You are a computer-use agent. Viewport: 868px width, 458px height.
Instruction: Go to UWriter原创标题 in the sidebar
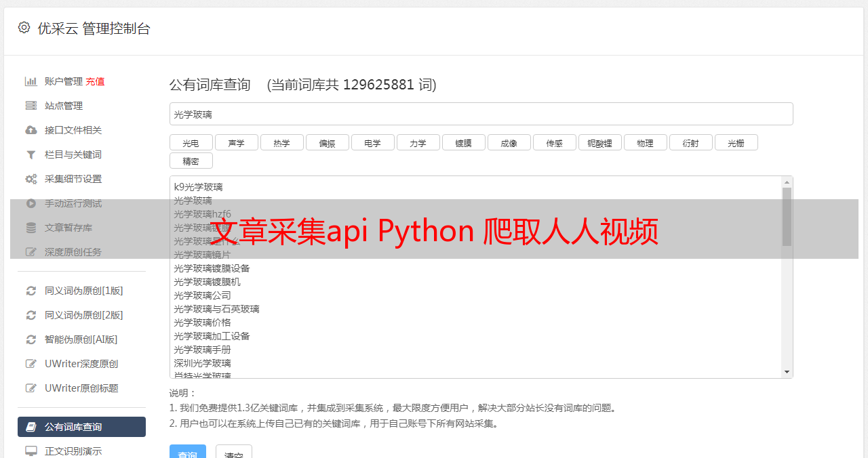tap(81, 388)
